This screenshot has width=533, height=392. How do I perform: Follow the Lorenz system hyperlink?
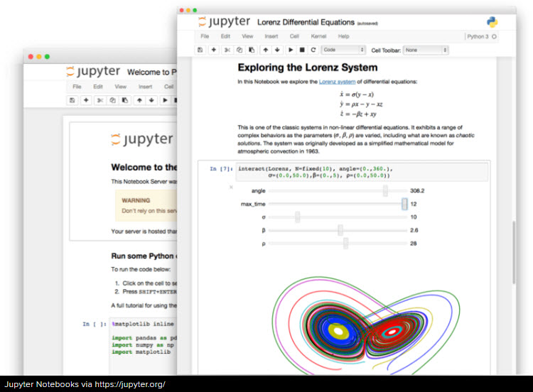tap(337, 82)
